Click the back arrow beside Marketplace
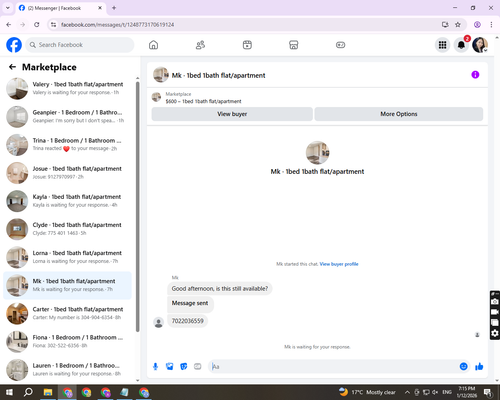The height and width of the screenshot is (400, 500). [12, 67]
